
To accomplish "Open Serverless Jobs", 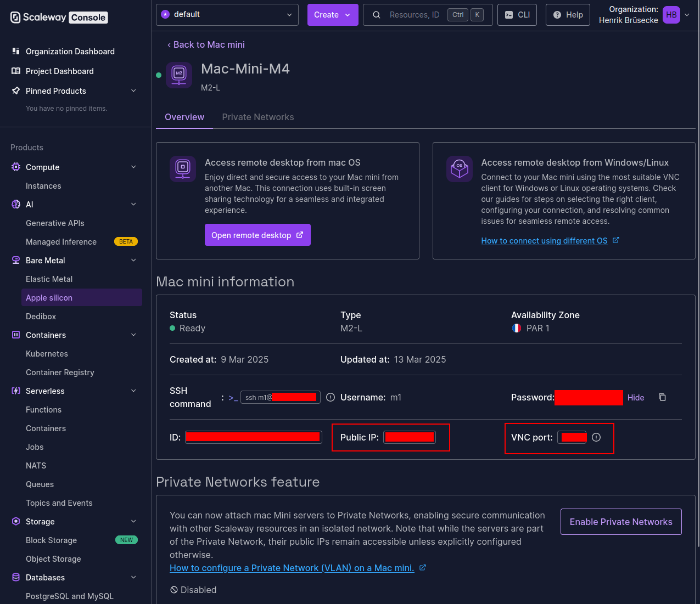I will pos(35,447).
